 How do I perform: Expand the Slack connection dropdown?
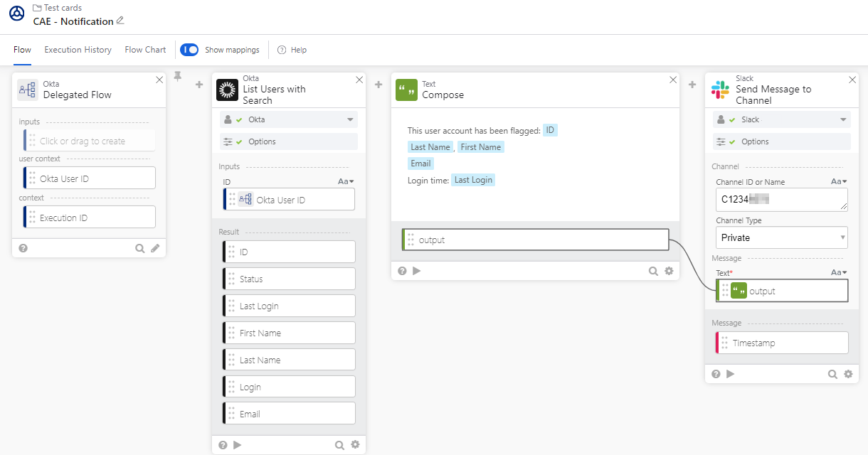tap(782, 119)
